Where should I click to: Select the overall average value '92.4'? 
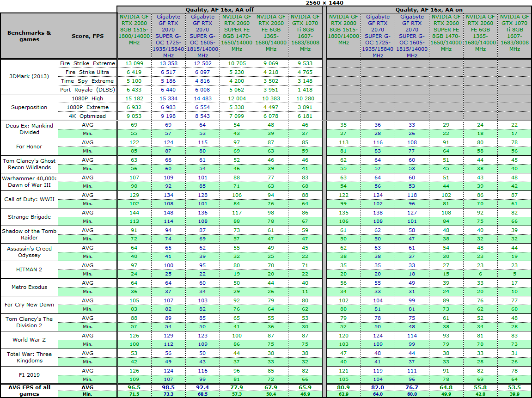202,387
